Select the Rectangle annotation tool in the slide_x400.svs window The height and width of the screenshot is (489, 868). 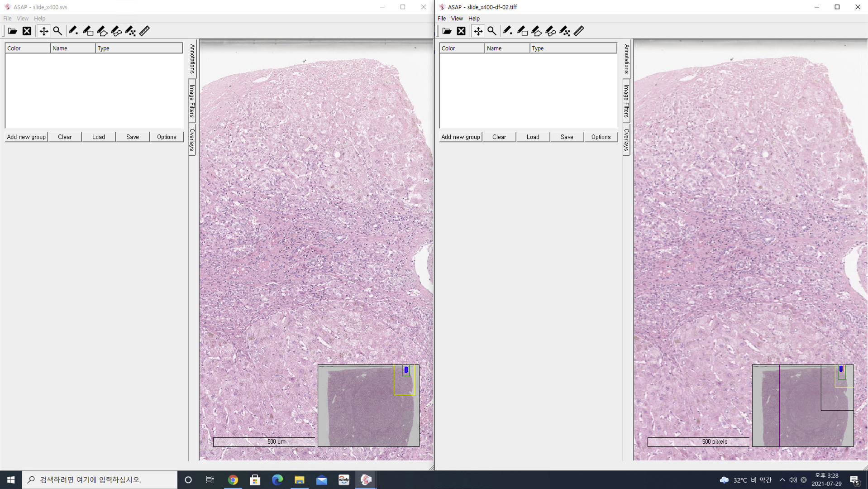coord(88,31)
